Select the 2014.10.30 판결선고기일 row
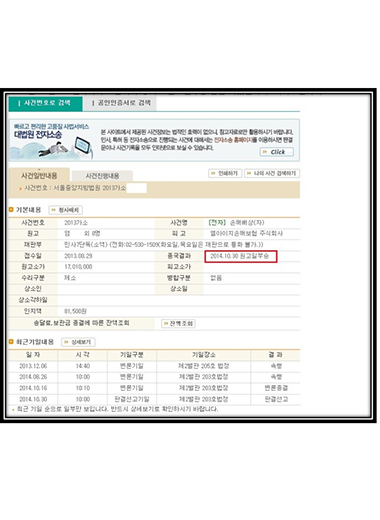 (x=154, y=399)
